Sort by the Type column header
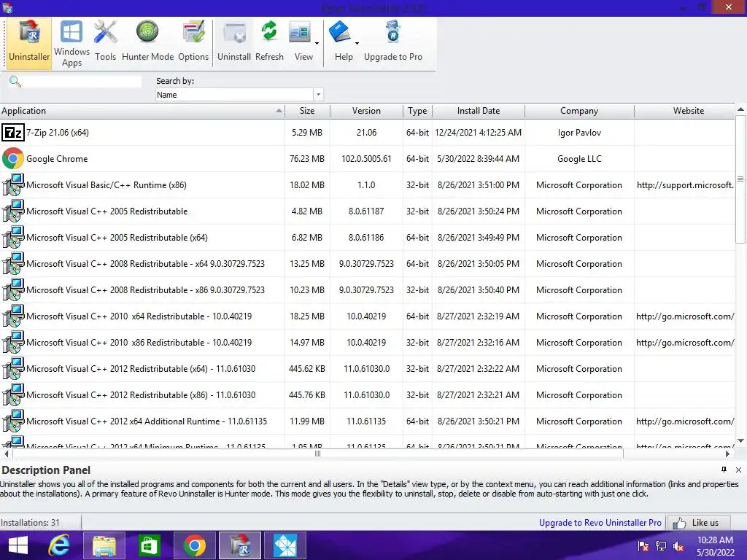This screenshot has height=560, width=747. tap(417, 111)
